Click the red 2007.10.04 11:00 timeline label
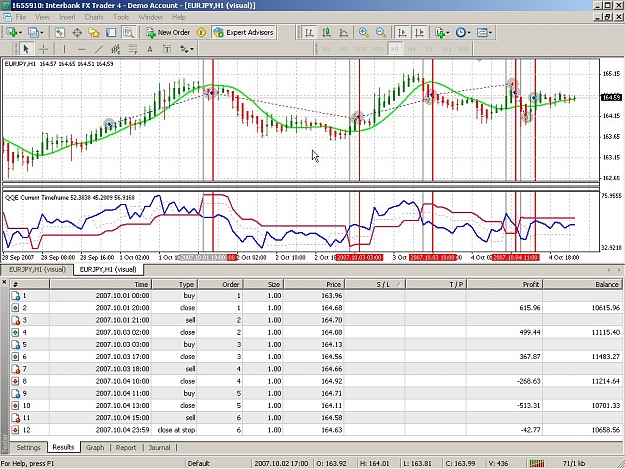 (515, 257)
